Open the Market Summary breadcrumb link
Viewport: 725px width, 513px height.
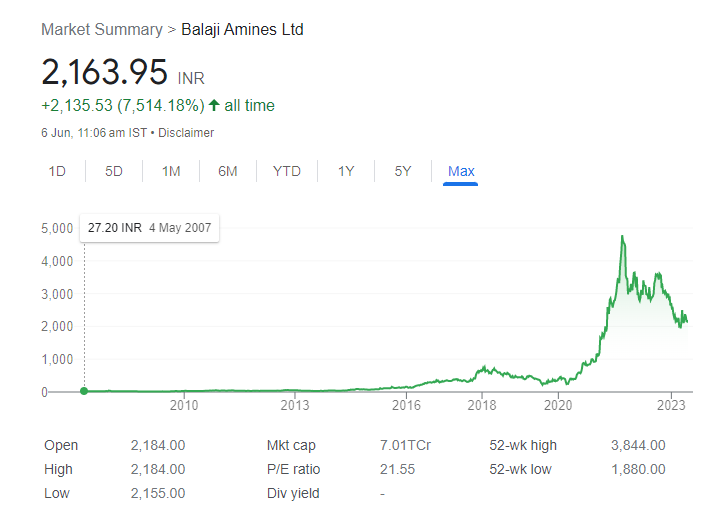pos(101,29)
